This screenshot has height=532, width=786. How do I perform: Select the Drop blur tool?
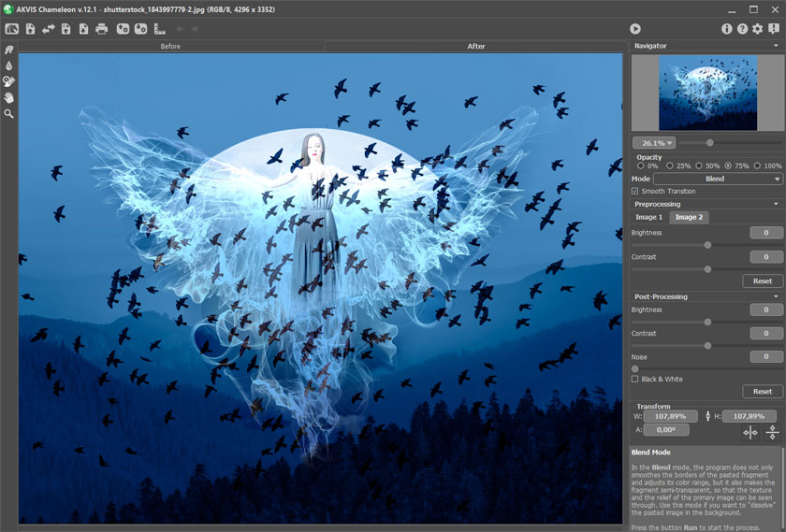8,65
